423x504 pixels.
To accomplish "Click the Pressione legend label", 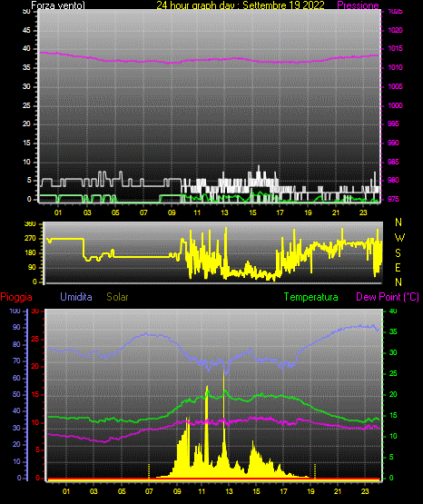I will (358, 5).
